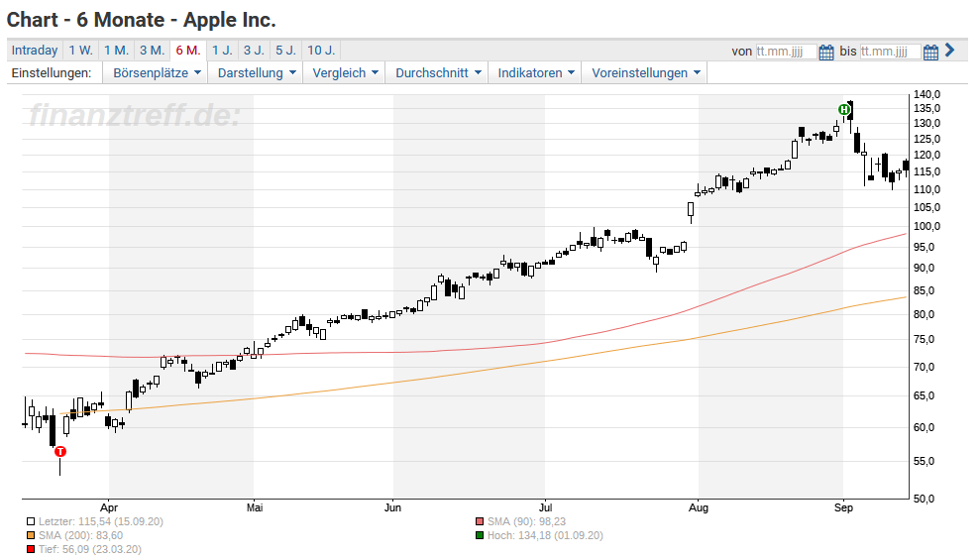The width and height of the screenshot is (980, 560).
Task: Select the 10 J. timeframe tab
Action: tap(321, 51)
